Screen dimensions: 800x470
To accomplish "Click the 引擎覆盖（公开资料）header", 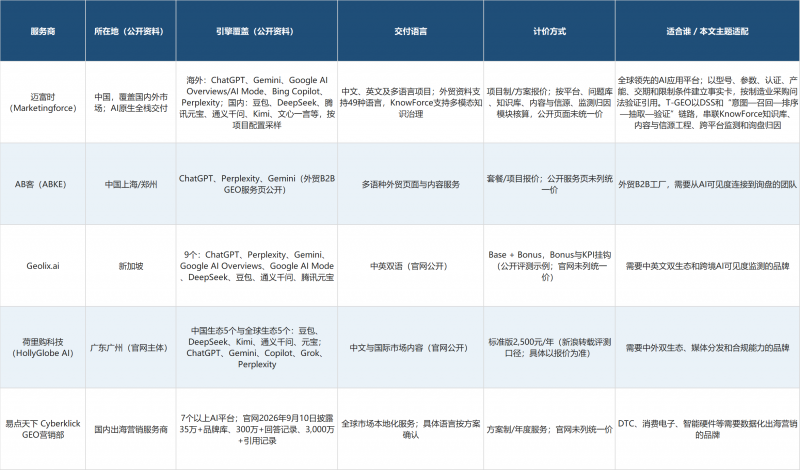I will point(257,31).
